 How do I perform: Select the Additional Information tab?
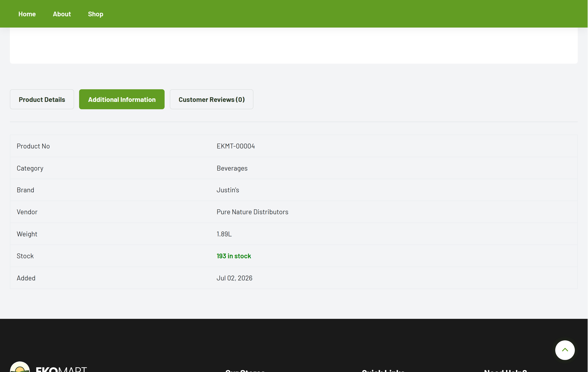pos(122,99)
